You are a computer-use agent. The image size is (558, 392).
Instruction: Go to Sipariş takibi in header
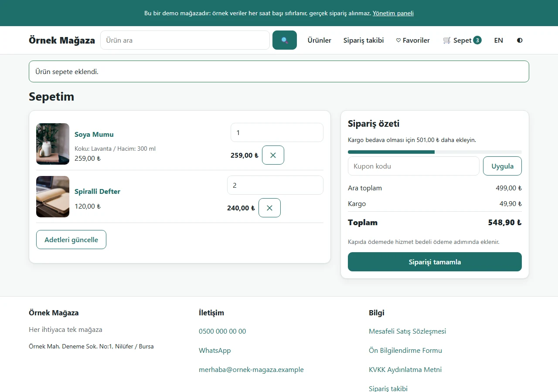[x=364, y=40]
